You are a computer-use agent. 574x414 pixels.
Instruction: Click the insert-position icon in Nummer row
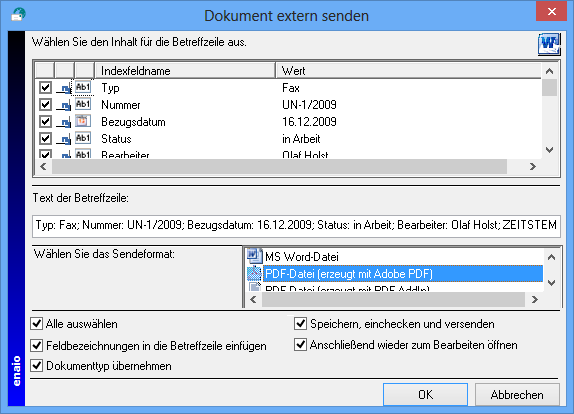click(64, 105)
